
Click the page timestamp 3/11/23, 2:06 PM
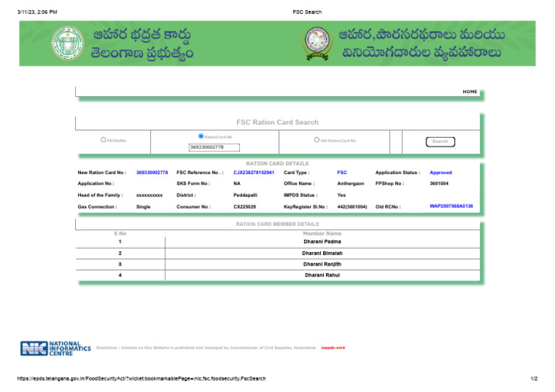pyautogui.click(x=37, y=12)
